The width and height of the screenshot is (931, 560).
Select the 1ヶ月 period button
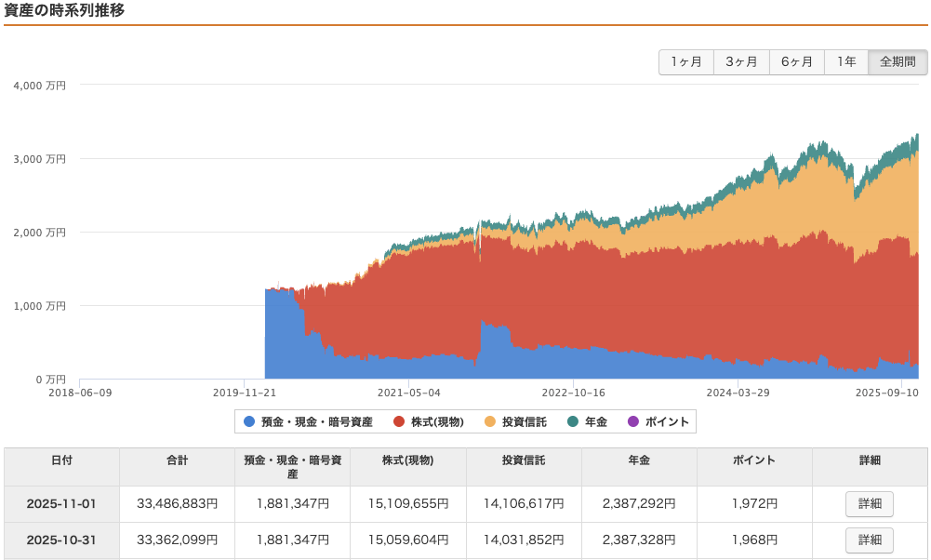[686, 62]
